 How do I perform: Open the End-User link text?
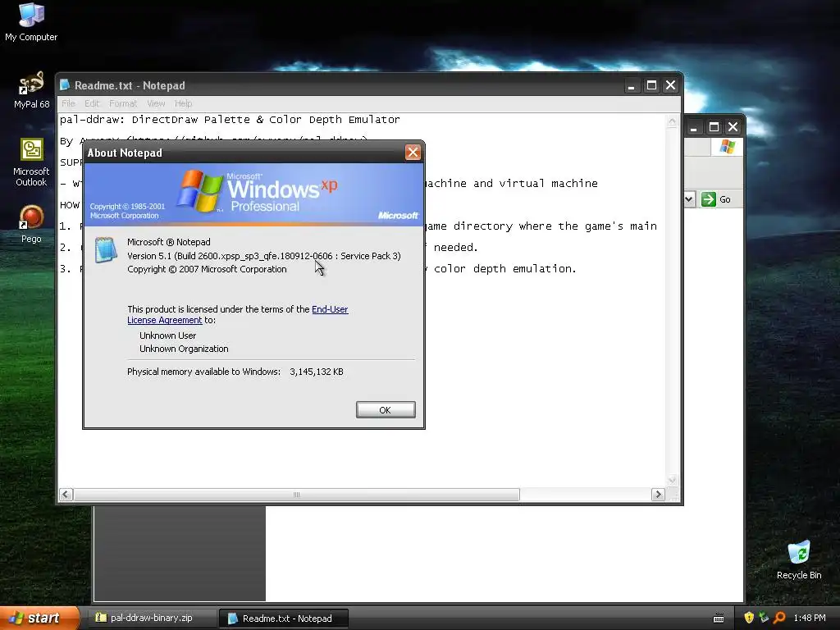pyautogui.click(x=330, y=309)
